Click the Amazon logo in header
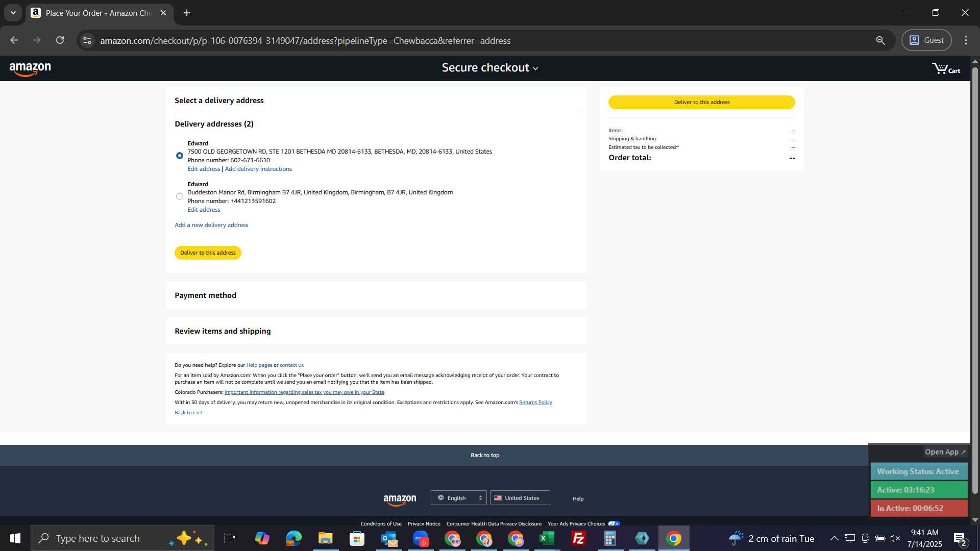Viewport: 980px width, 551px height. 30,69
